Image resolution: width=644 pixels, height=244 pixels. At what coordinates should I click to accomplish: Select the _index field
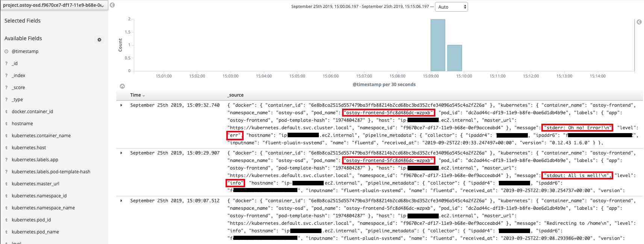[x=18, y=76]
